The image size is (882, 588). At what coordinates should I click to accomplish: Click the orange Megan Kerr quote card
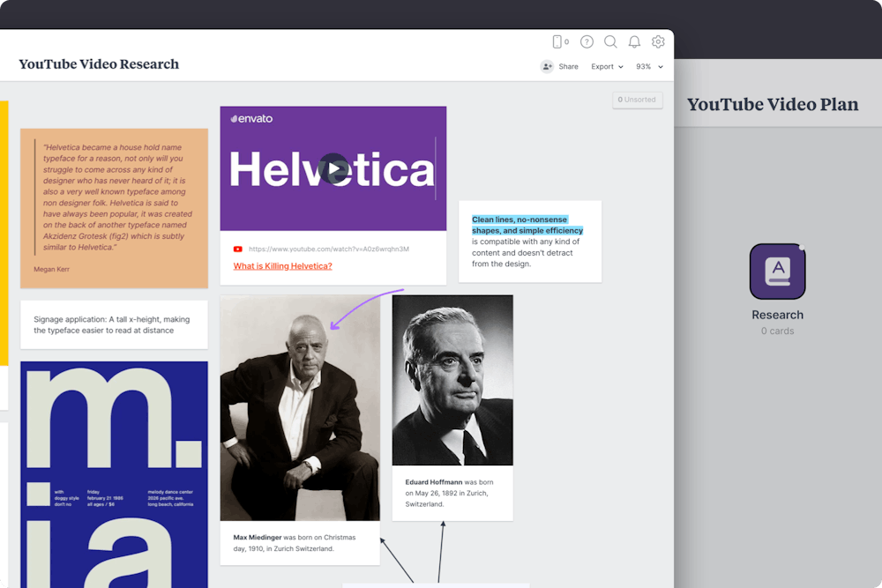pos(114,208)
